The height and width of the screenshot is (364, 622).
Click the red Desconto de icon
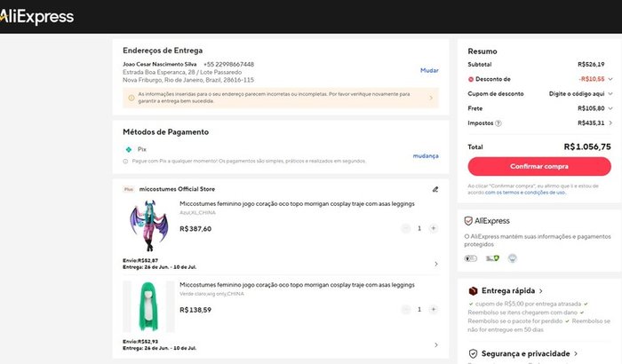coord(471,79)
